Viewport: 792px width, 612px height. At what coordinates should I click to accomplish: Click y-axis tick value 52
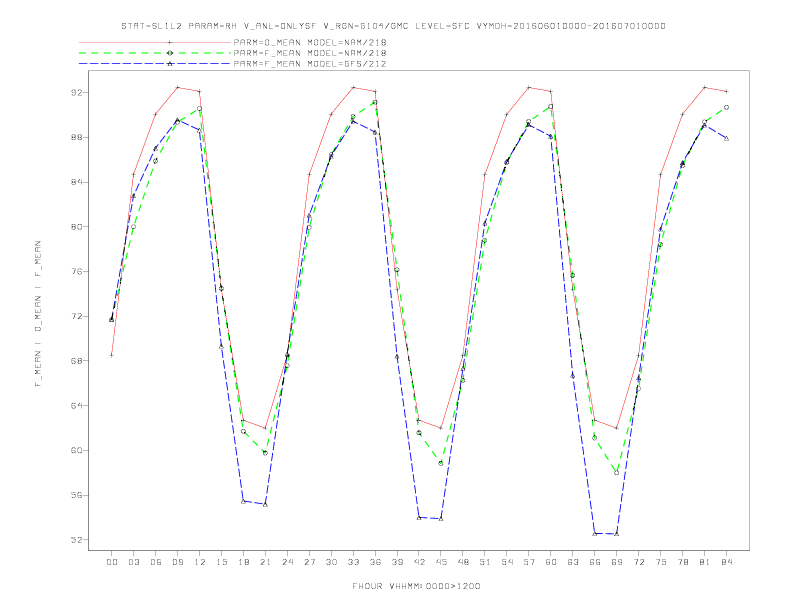coord(76,540)
